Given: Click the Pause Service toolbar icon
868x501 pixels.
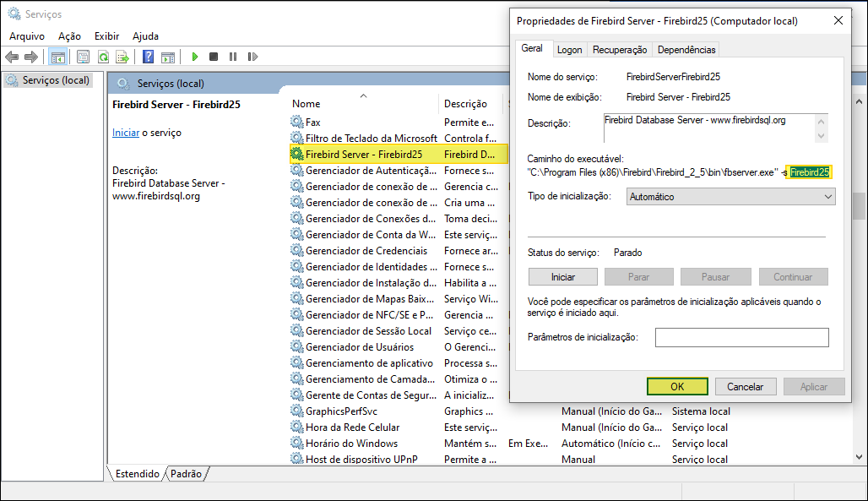Looking at the screenshot, I should click(233, 57).
